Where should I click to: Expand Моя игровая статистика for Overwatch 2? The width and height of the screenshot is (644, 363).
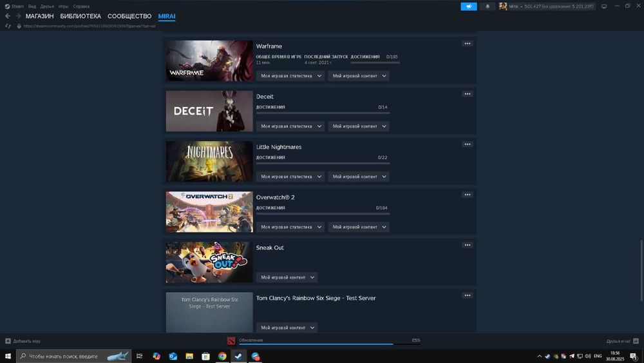(x=290, y=227)
